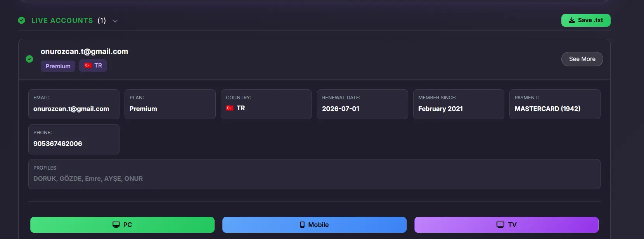Open See More for onurozcan account
Screen dimensions: 644x239
[x=582, y=59]
